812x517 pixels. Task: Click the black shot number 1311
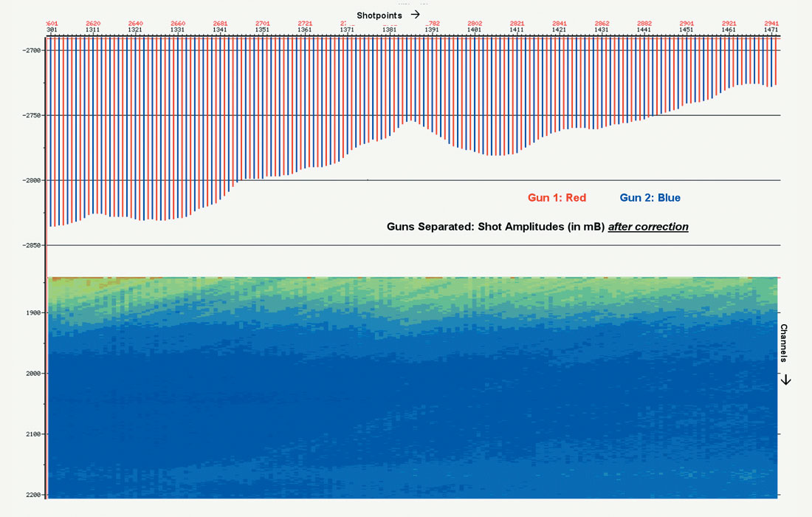(x=93, y=30)
